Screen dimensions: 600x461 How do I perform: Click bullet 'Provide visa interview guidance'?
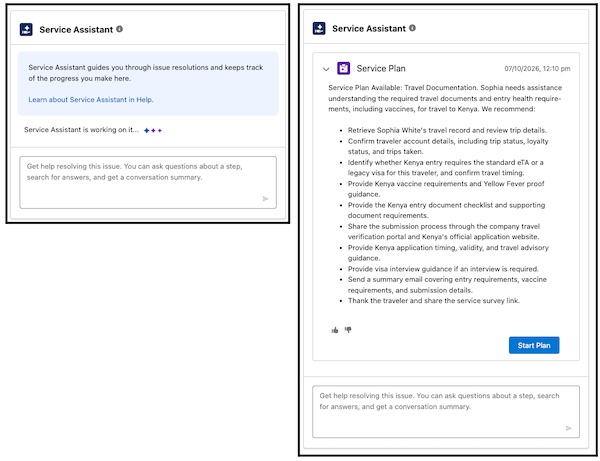tap(443, 269)
